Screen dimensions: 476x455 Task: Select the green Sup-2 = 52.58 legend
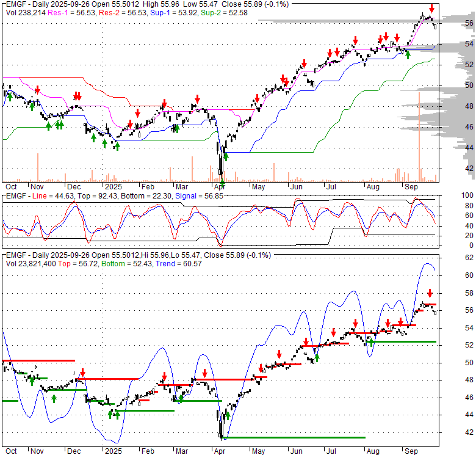[224, 13]
